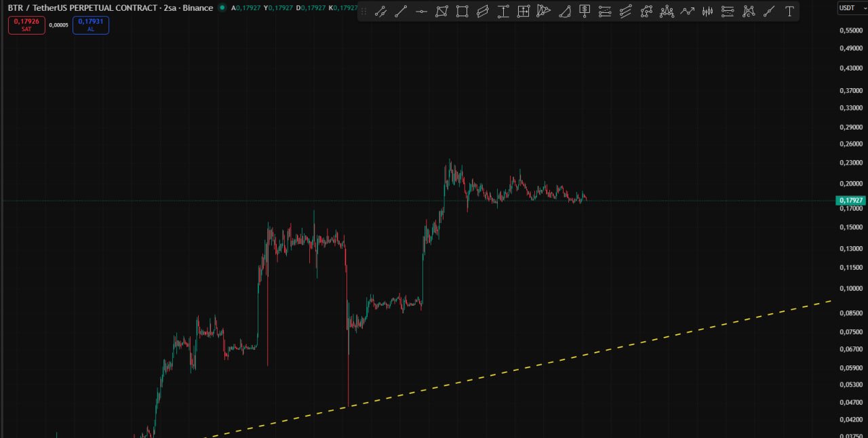Select the parallel channel tool

(x=482, y=12)
